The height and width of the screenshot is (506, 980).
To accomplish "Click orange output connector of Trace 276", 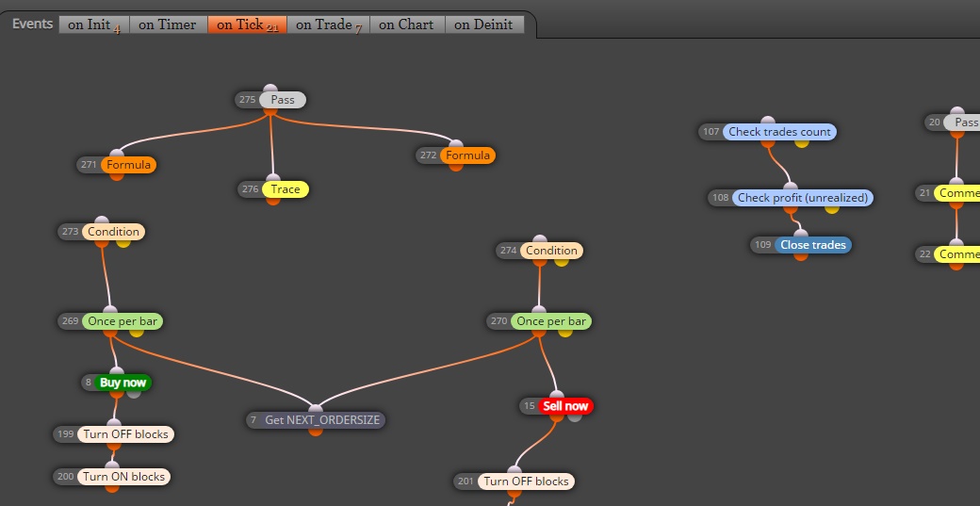I will pos(273,201).
